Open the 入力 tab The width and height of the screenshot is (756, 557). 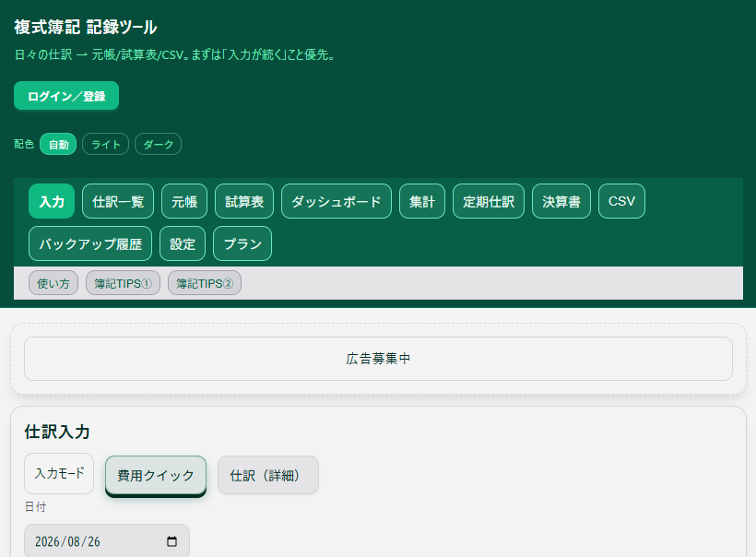[x=52, y=201]
